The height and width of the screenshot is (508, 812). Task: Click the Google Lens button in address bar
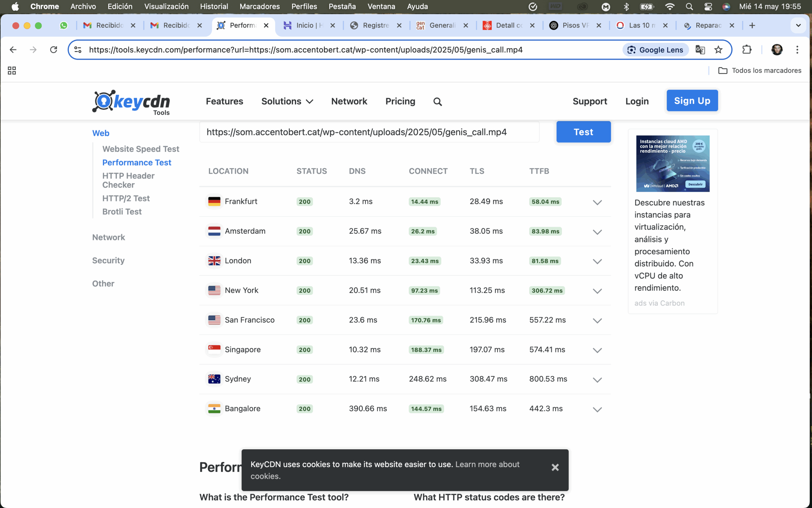click(655, 50)
